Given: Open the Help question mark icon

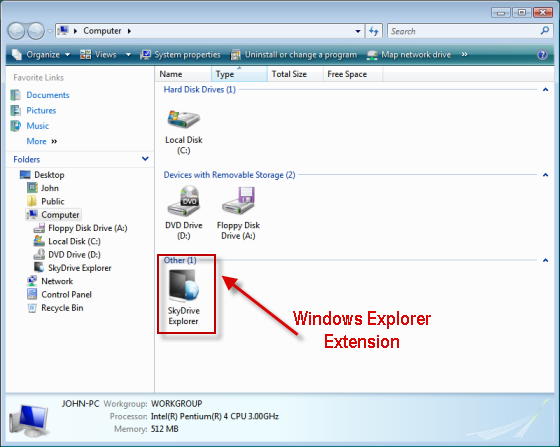Looking at the screenshot, I should [x=542, y=55].
